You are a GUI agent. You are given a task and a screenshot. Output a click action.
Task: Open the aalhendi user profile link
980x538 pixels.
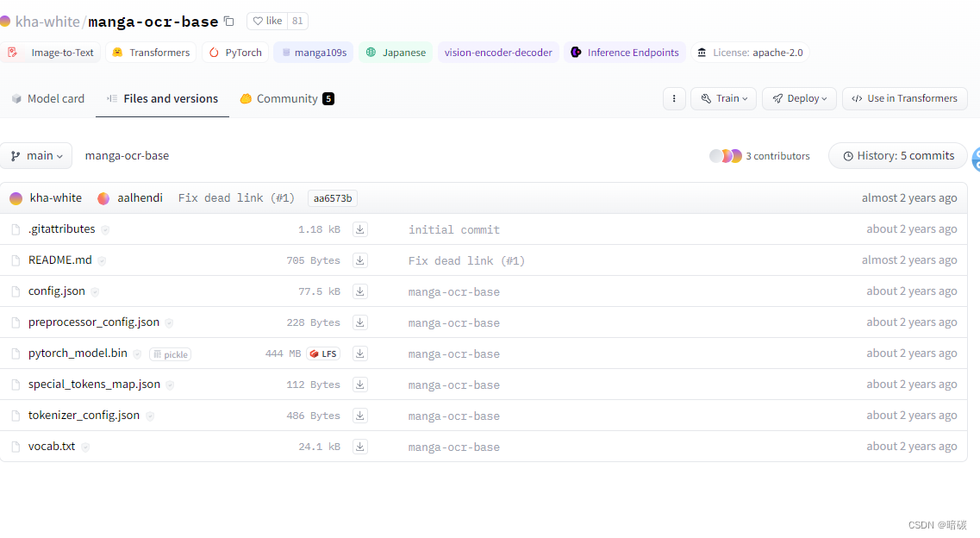click(x=140, y=198)
